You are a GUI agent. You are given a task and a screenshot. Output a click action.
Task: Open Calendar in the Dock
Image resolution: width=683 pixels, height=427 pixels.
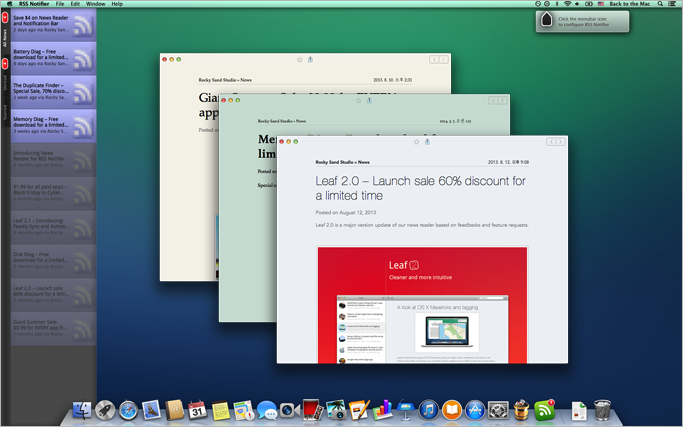(197, 410)
